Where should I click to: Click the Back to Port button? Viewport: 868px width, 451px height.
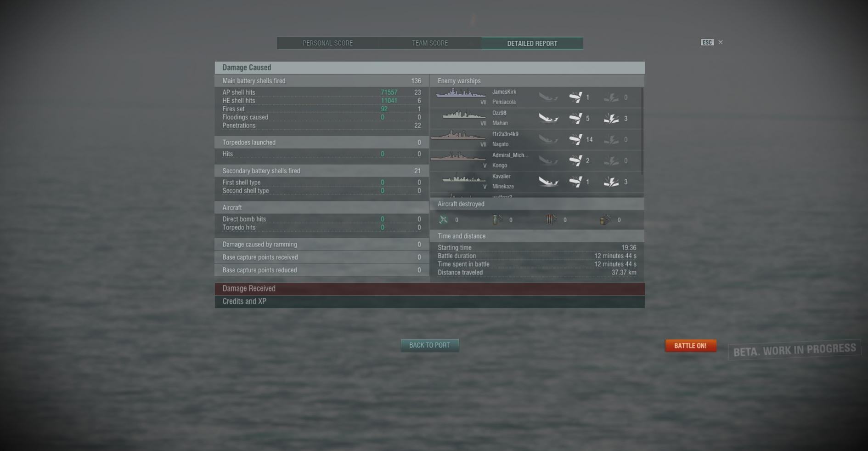pos(429,345)
